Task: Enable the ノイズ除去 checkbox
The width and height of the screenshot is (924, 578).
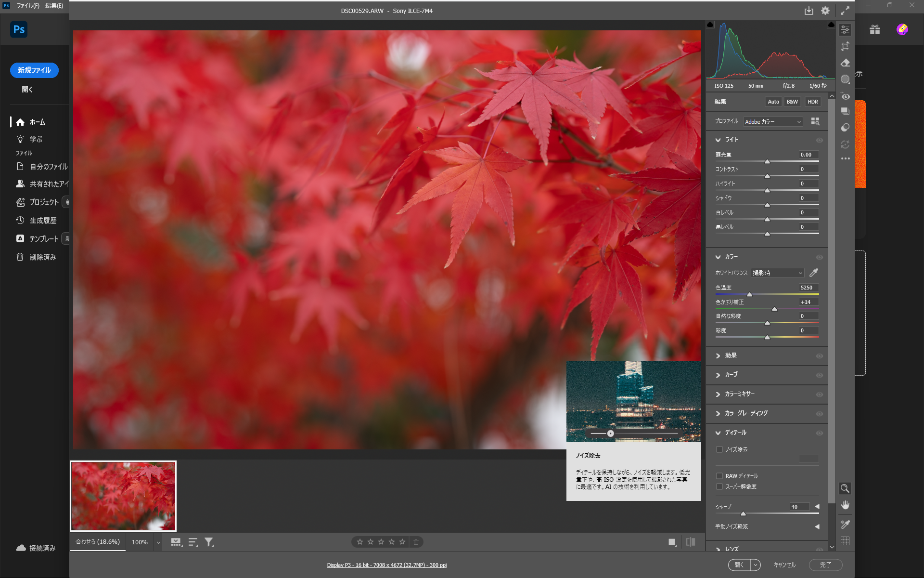Action: (x=719, y=449)
